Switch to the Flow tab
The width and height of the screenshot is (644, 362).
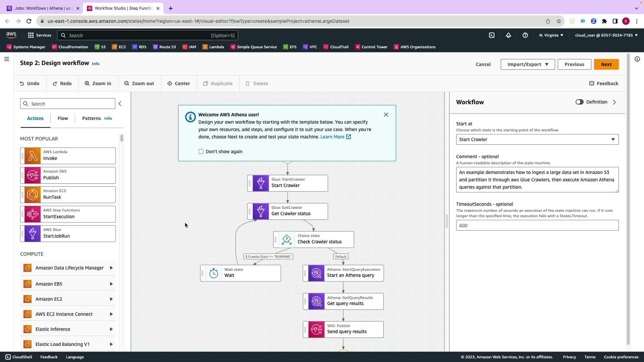63,118
